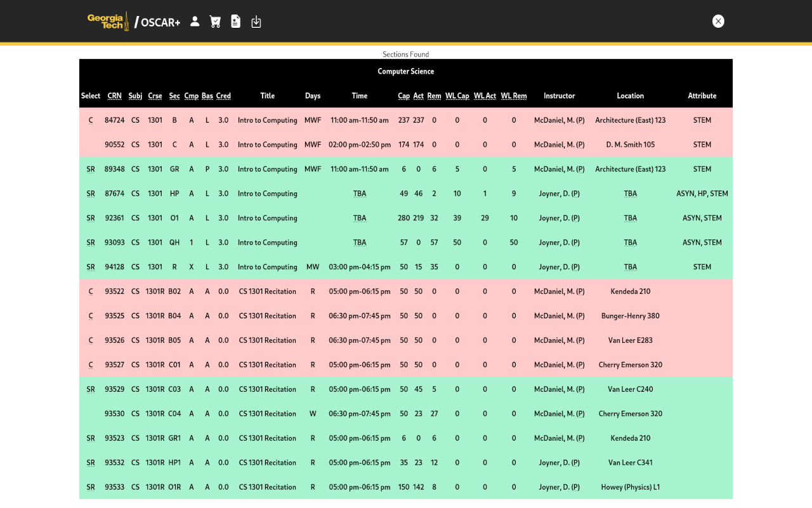Click the TBA time for section HP
812x508 pixels.
(360, 194)
